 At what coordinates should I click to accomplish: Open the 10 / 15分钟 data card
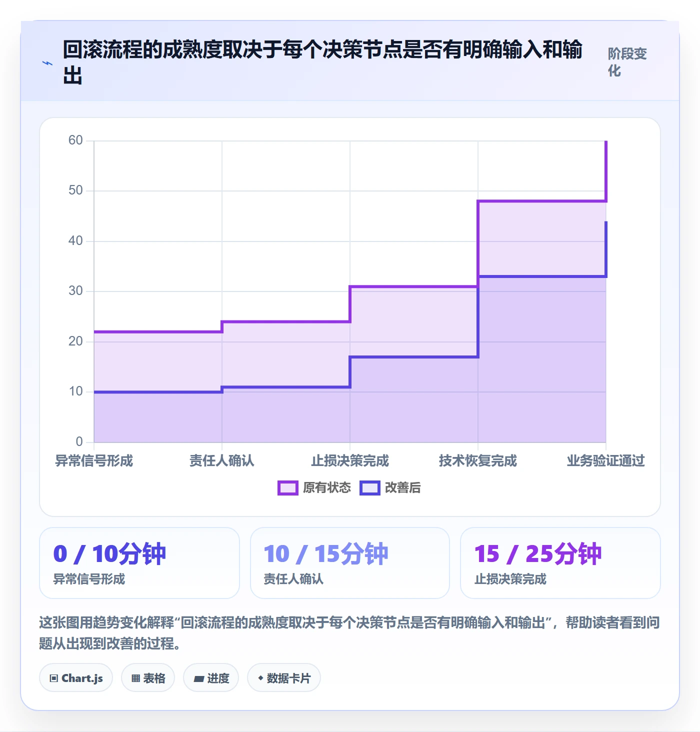pyautogui.click(x=350, y=563)
